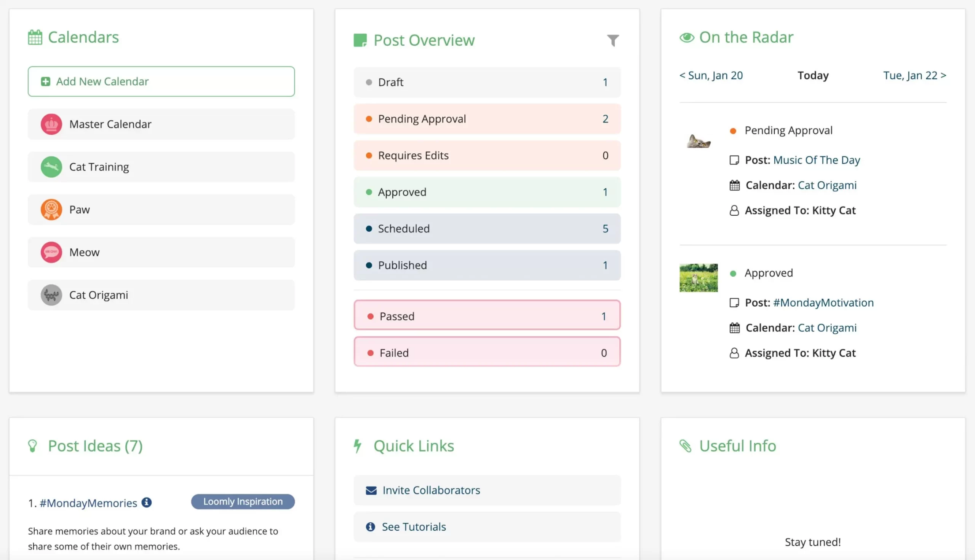Expand the Draft posts section
The width and height of the screenshot is (975, 560).
487,81
